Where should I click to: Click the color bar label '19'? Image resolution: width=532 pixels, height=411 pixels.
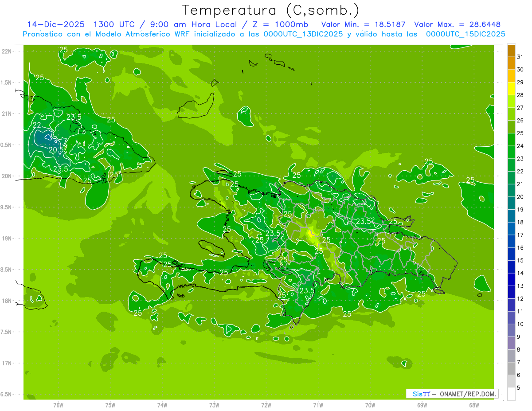point(520,209)
